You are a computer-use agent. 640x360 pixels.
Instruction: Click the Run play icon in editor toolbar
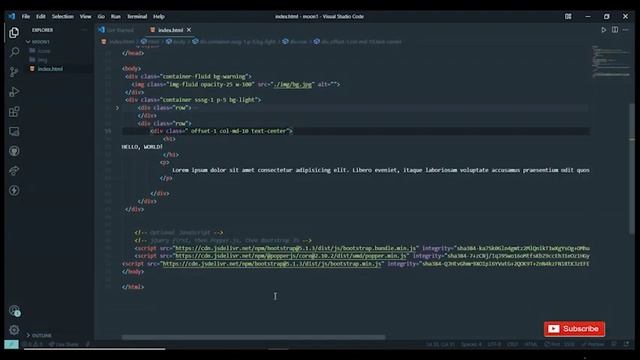[603, 30]
